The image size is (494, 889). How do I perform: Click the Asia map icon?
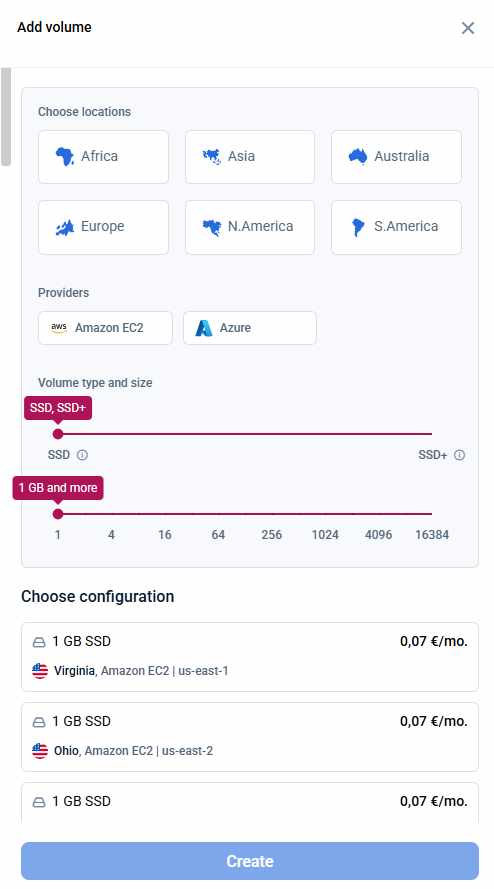tap(212, 156)
